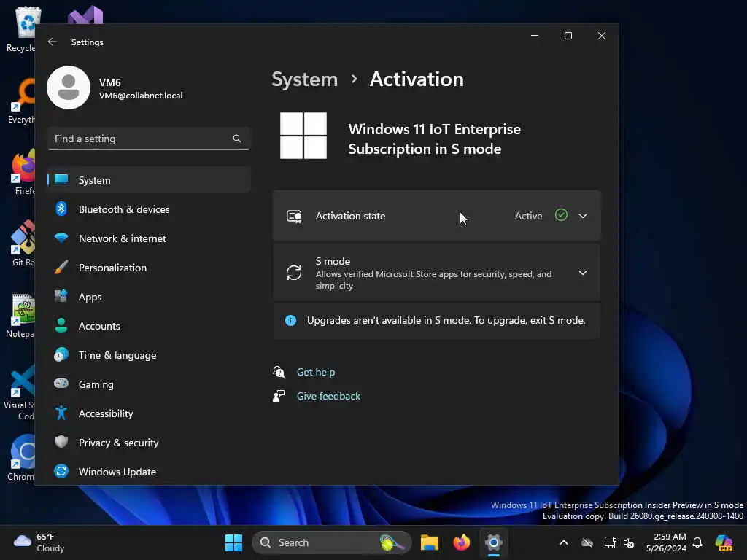The height and width of the screenshot is (560, 747).
Task: Open Accessibility settings category
Action: point(149,413)
